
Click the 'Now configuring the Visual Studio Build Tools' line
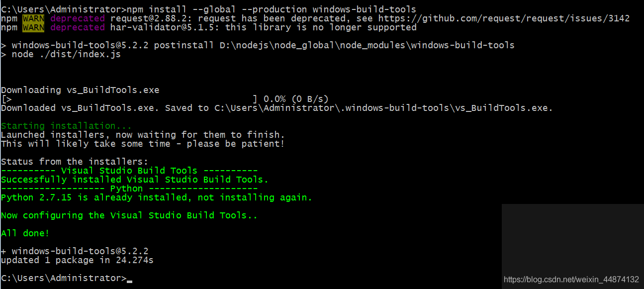[129, 215]
